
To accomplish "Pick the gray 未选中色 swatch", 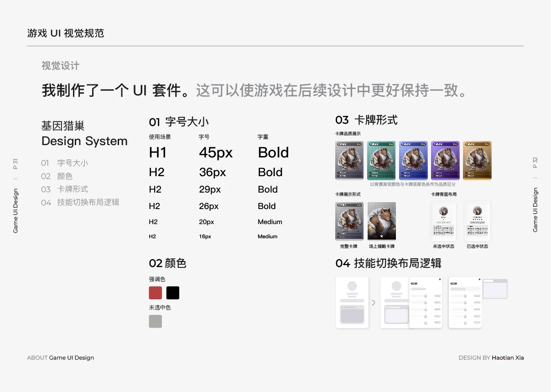I will click(156, 321).
